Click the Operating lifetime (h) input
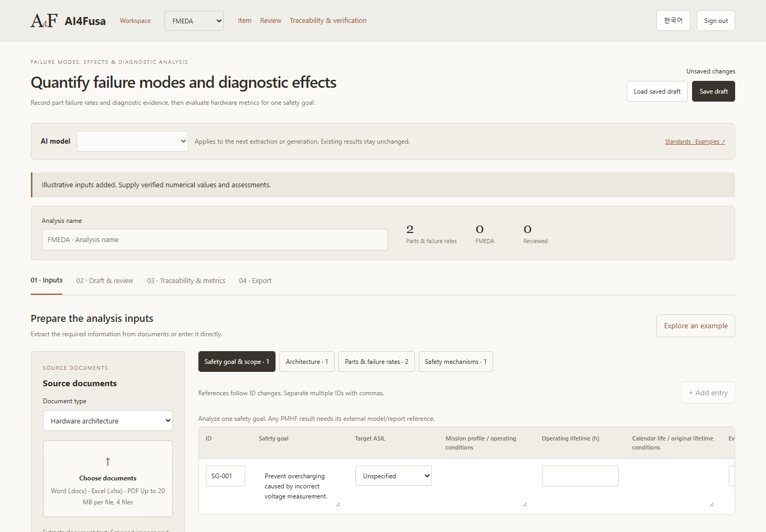Screen dimensions: 766x532 pyautogui.click(x=580, y=476)
